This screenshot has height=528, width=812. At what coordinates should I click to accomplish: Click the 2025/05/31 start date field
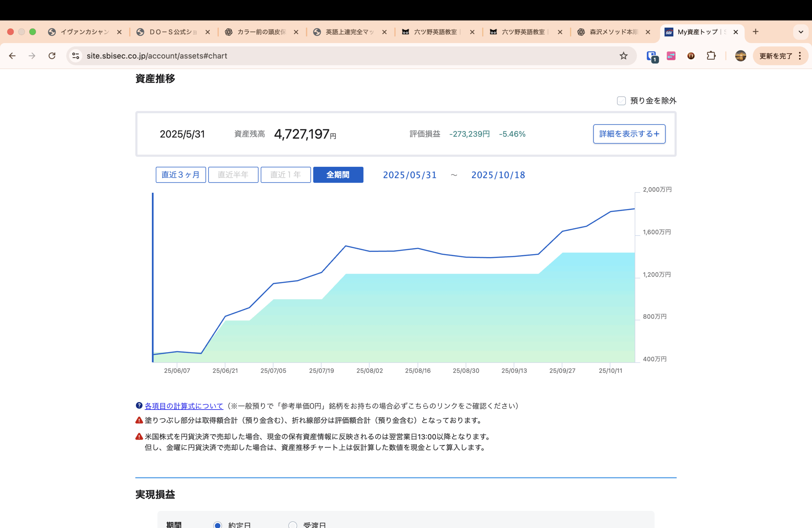[409, 175]
